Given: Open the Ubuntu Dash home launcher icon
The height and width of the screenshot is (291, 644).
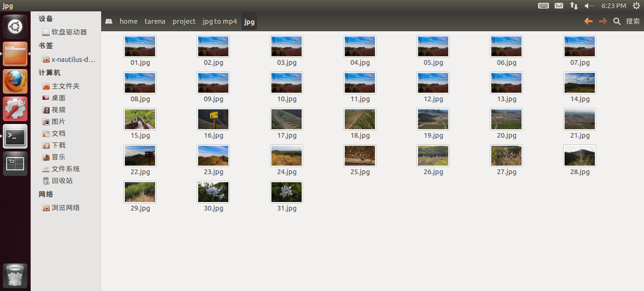Looking at the screenshot, I should click(15, 26).
